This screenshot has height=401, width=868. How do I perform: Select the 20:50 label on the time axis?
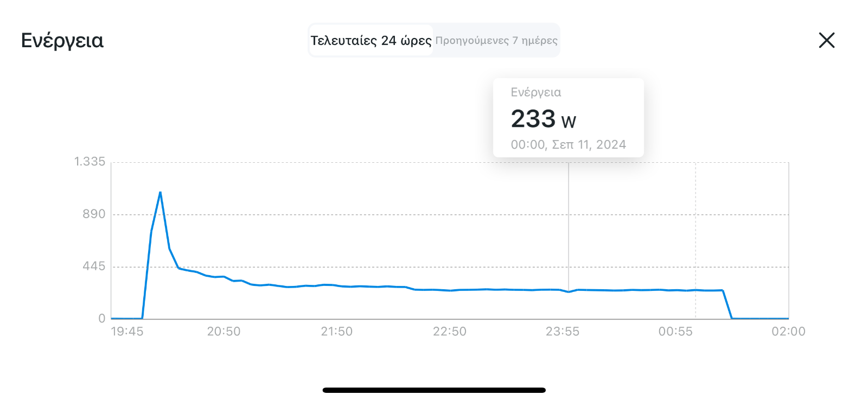(224, 332)
